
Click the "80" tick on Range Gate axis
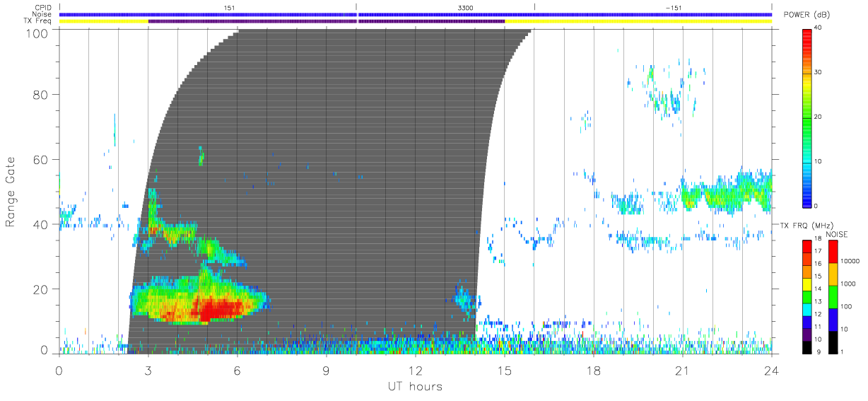[41, 95]
